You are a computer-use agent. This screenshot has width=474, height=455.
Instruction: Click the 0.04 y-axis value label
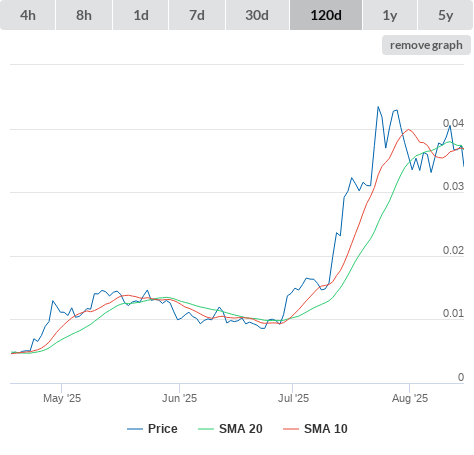tap(453, 123)
